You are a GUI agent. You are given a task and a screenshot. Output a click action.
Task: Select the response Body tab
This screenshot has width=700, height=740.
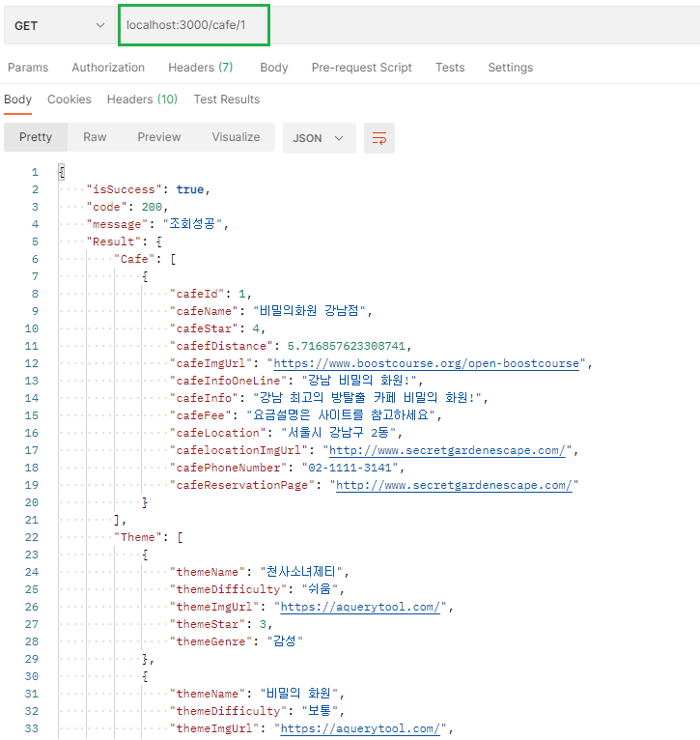(x=18, y=100)
